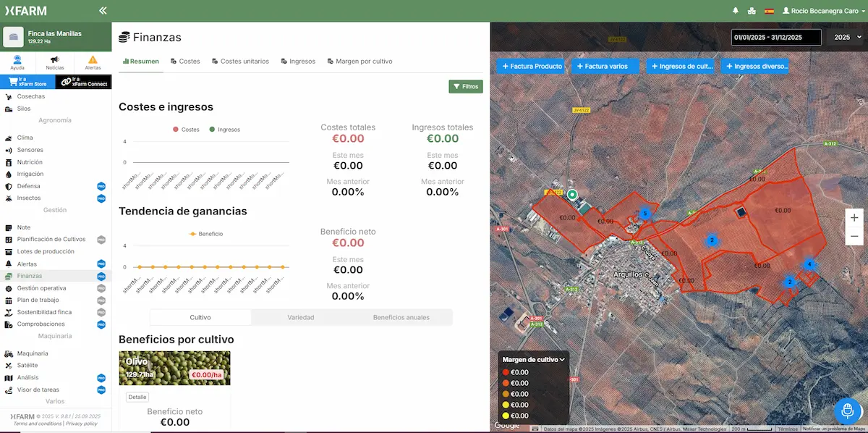Toggle Beneficio series legend
The width and height of the screenshot is (868, 433).
205,234
